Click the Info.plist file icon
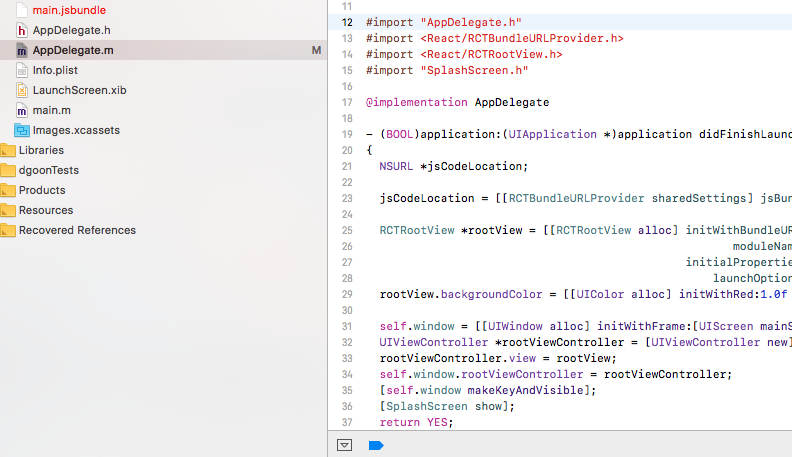The width and height of the screenshot is (792, 457). click(22, 70)
